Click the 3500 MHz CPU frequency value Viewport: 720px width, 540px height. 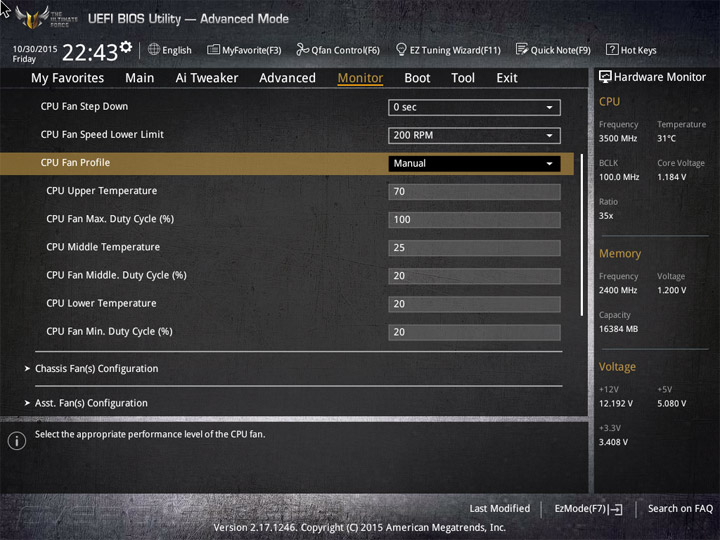(618, 138)
